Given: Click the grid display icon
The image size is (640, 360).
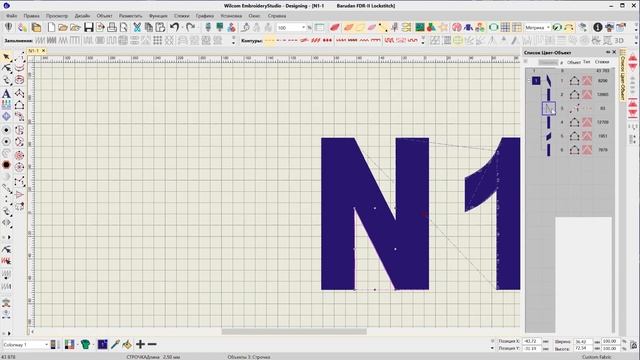Looking at the screenshot, I should (505, 27).
